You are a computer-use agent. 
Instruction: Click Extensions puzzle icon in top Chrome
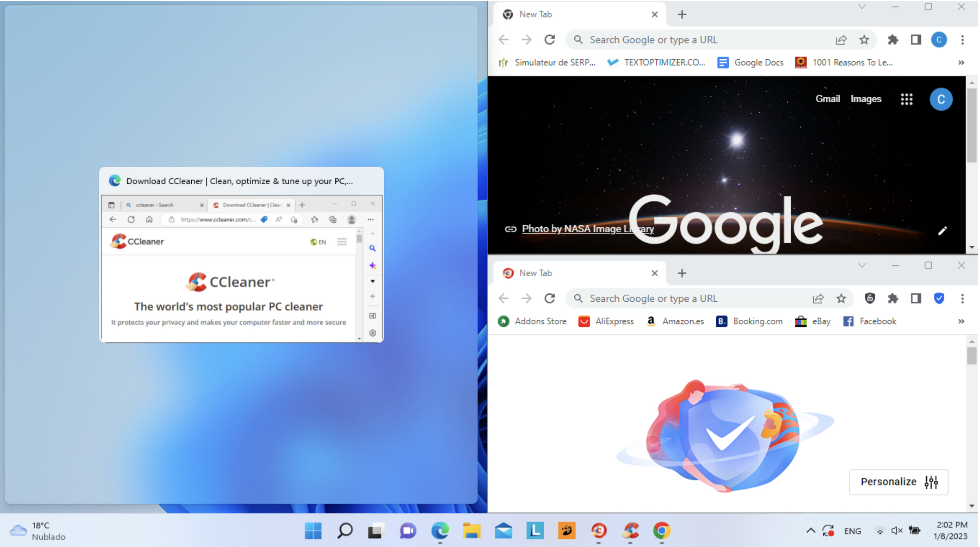pyautogui.click(x=893, y=40)
